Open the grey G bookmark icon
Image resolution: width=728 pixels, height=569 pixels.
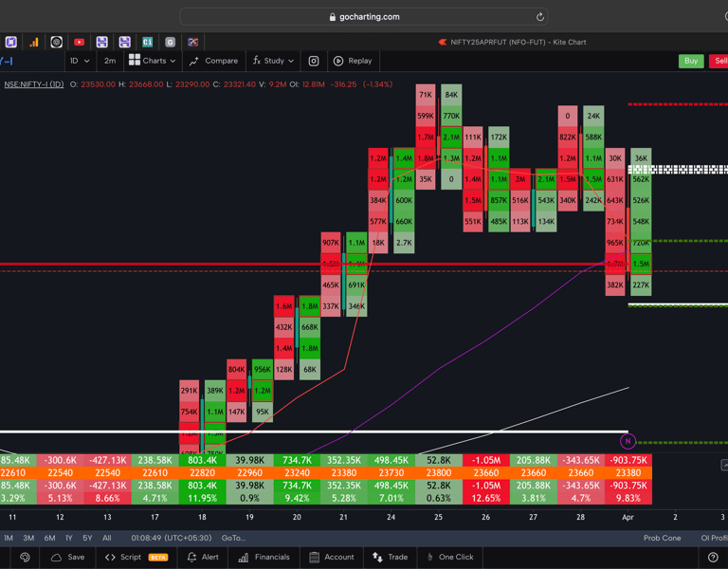[x=170, y=43]
